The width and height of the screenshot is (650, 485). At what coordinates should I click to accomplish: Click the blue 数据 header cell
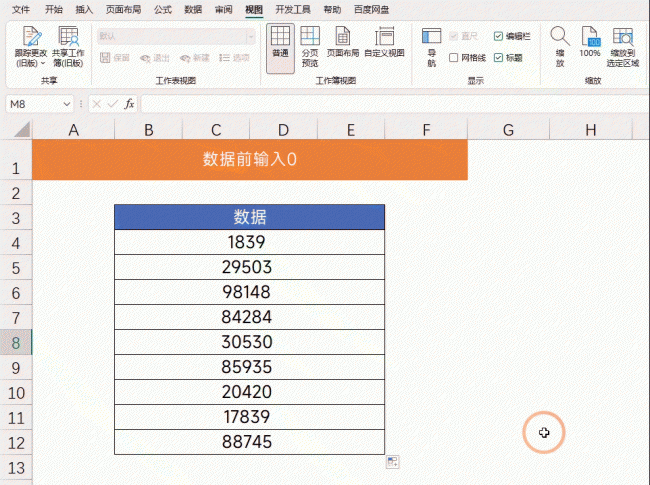250,217
